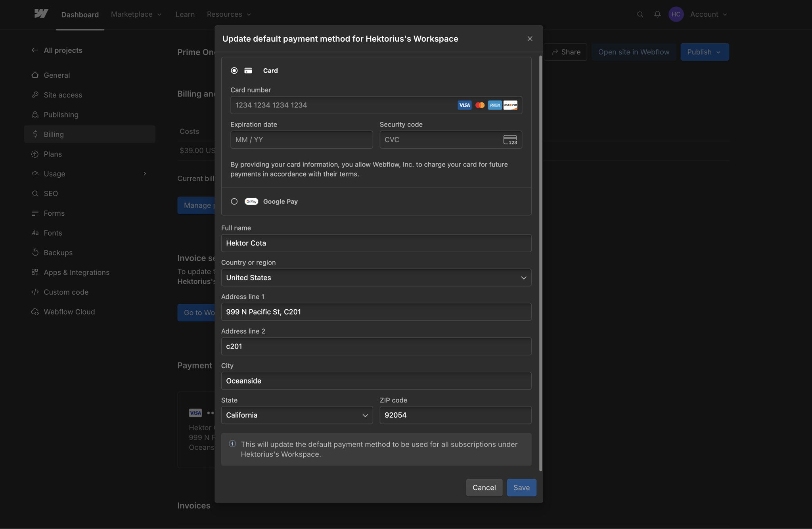Viewport: 812px width, 529px height.
Task: Go to the Dashboard tab
Action: pos(80,15)
